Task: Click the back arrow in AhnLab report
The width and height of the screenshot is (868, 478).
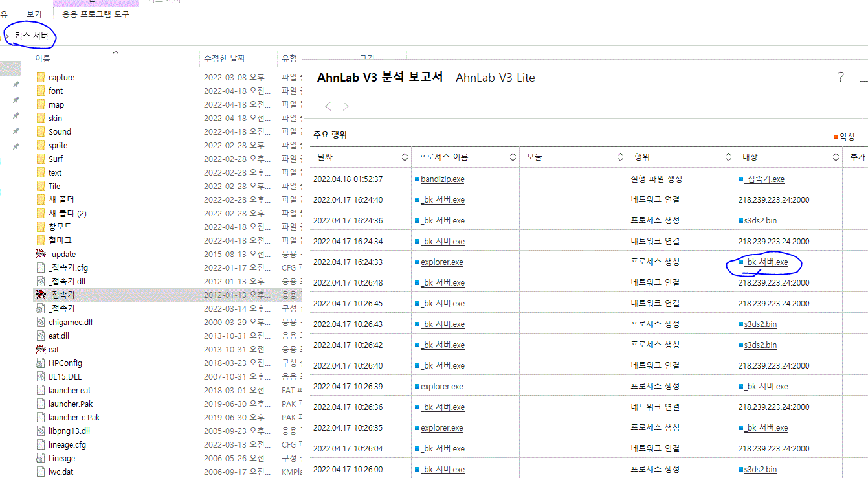Action: [x=328, y=106]
